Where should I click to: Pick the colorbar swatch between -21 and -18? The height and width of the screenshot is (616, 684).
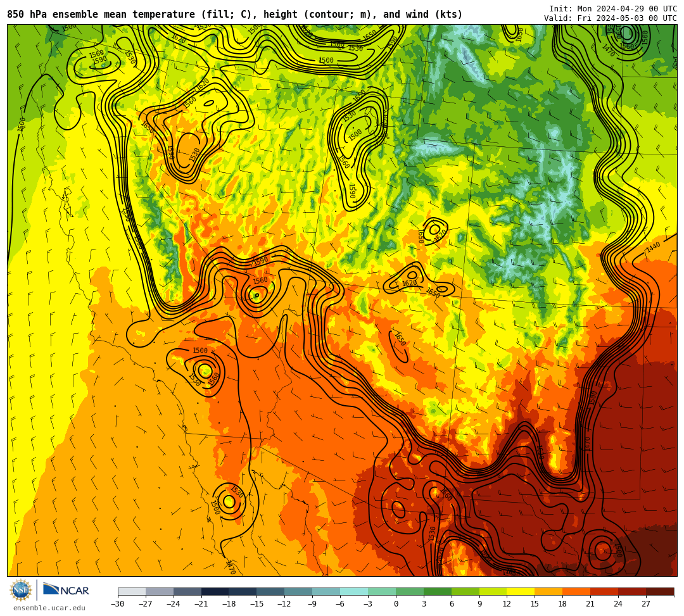[215, 591]
